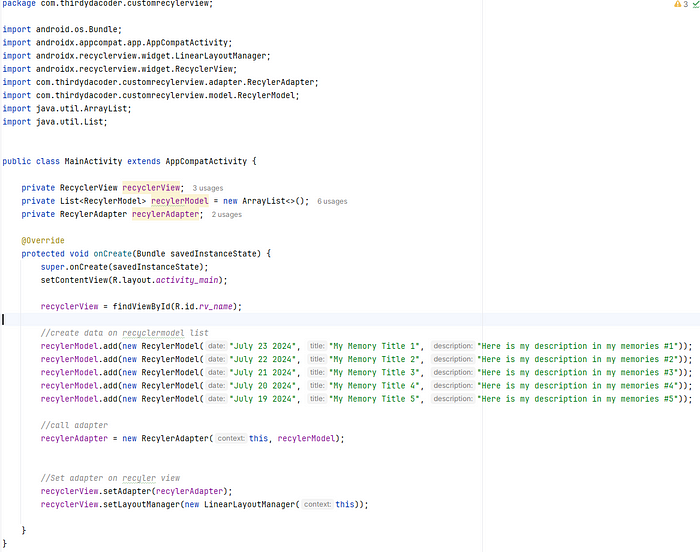Click the import androidx.recyclerview.widget.RecyclerView line
This screenshot has height=552, width=700.
pyautogui.click(x=120, y=69)
